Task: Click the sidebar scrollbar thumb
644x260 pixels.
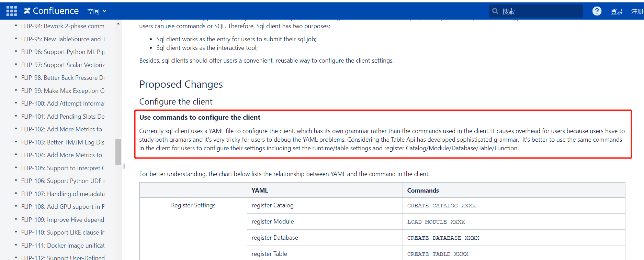Action: (118, 152)
